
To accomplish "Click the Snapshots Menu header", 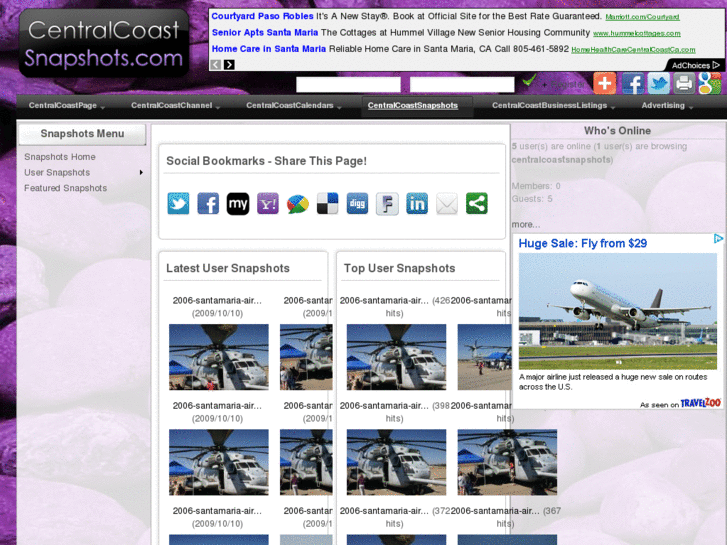I will [x=82, y=134].
